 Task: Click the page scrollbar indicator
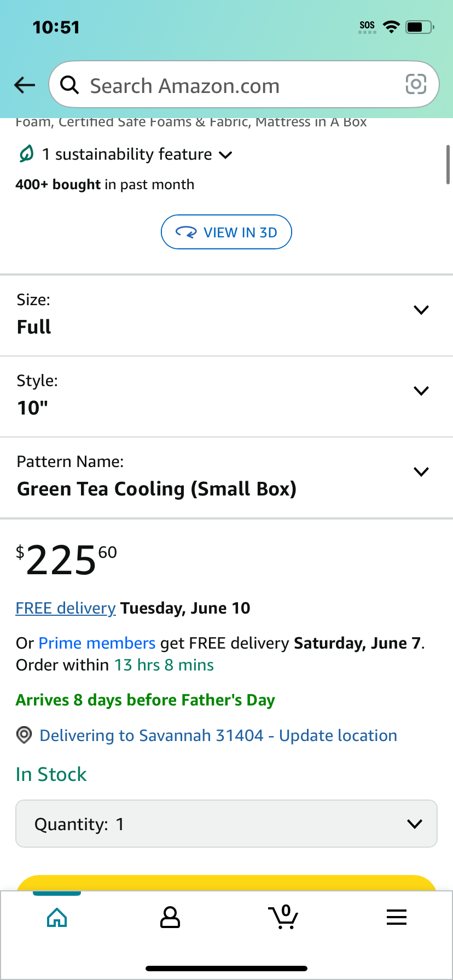448,164
